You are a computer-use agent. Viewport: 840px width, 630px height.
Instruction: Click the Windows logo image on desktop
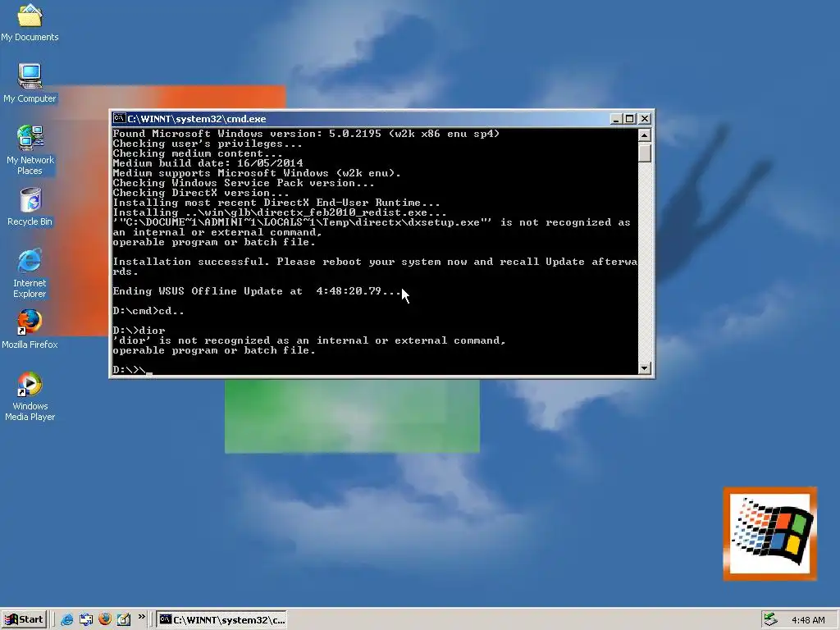(769, 533)
